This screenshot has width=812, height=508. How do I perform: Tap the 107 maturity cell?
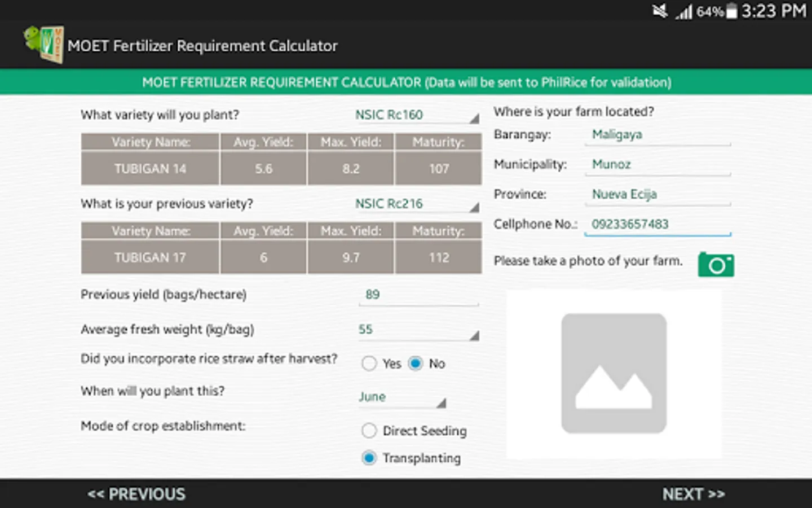point(439,168)
